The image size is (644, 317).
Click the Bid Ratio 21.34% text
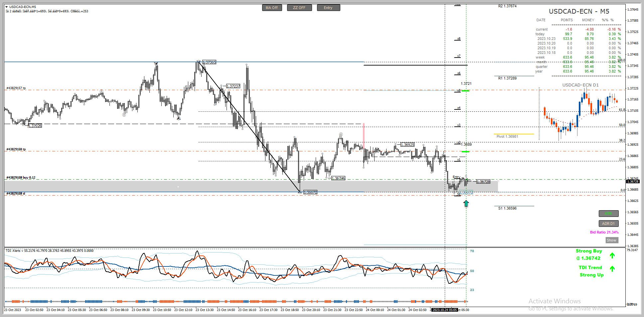(x=604, y=232)
